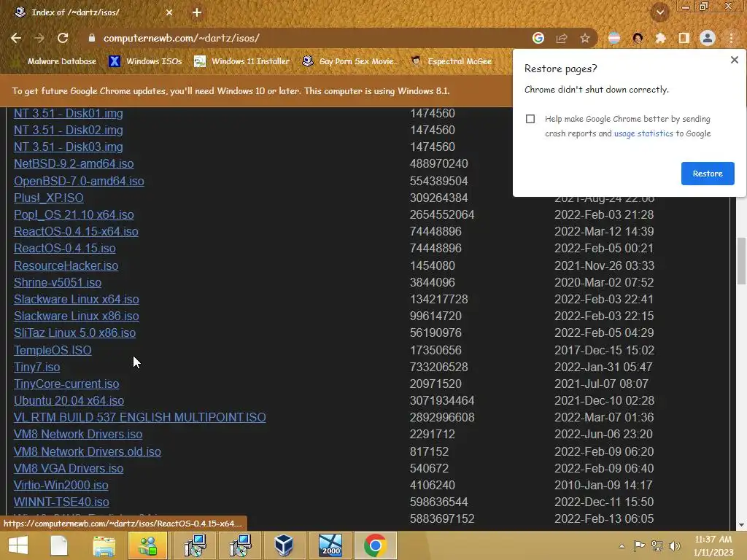Download VM8 Network Drivers.iso

coord(78,435)
